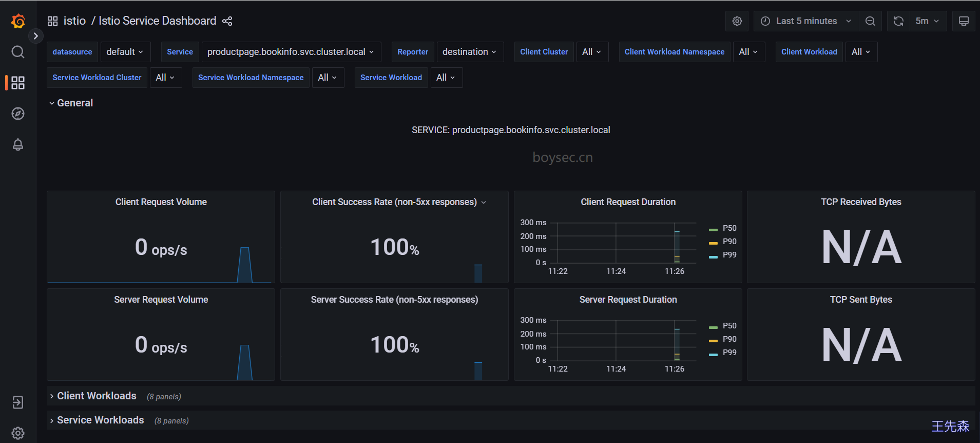Open the Service Workload All dropdown
980x443 pixels.
click(446, 78)
